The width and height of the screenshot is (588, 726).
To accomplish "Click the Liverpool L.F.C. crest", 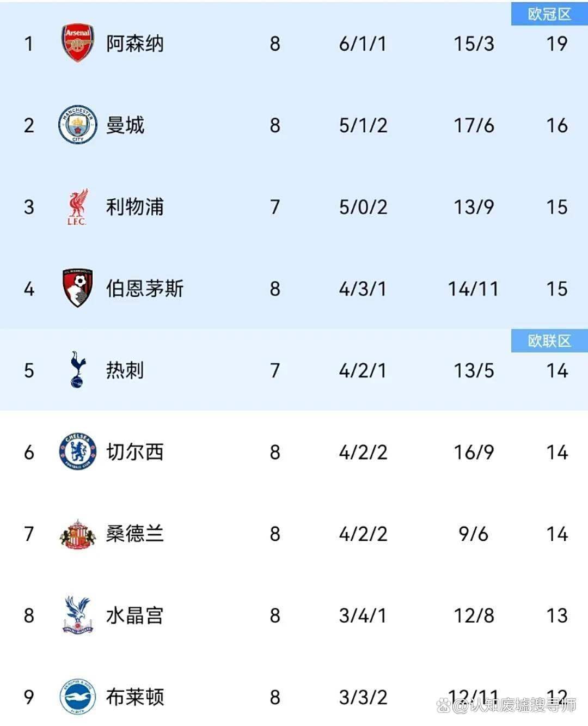I will coord(76,207).
